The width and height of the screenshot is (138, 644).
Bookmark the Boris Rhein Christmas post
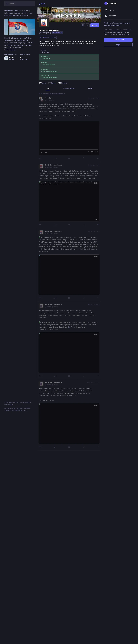pos(83,158)
